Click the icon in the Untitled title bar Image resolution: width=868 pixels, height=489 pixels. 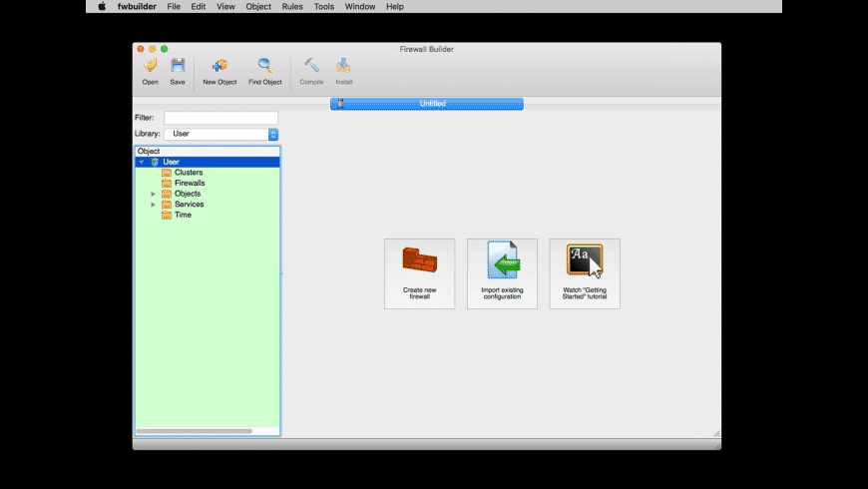click(x=340, y=104)
